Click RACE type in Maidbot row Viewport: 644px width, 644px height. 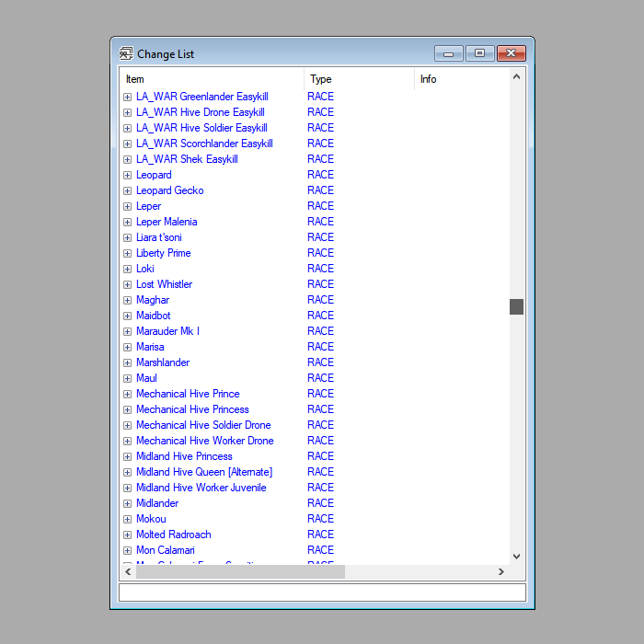[x=320, y=316]
